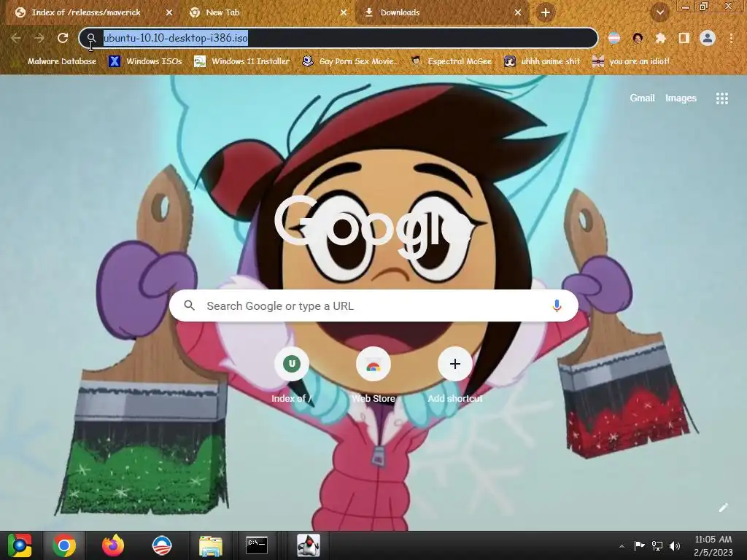This screenshot has width=747, height=560.
Task: Open the Gmail link
Action: 642,98
